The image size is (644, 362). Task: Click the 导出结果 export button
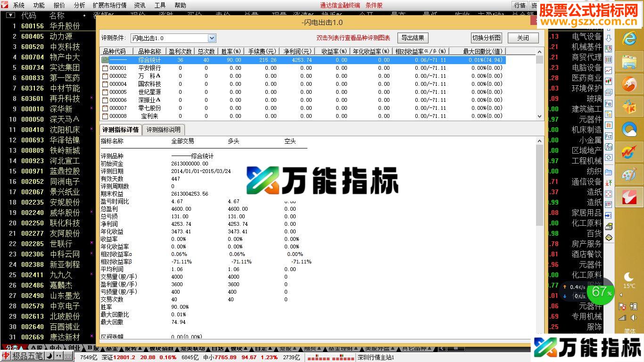pos(413,38)
